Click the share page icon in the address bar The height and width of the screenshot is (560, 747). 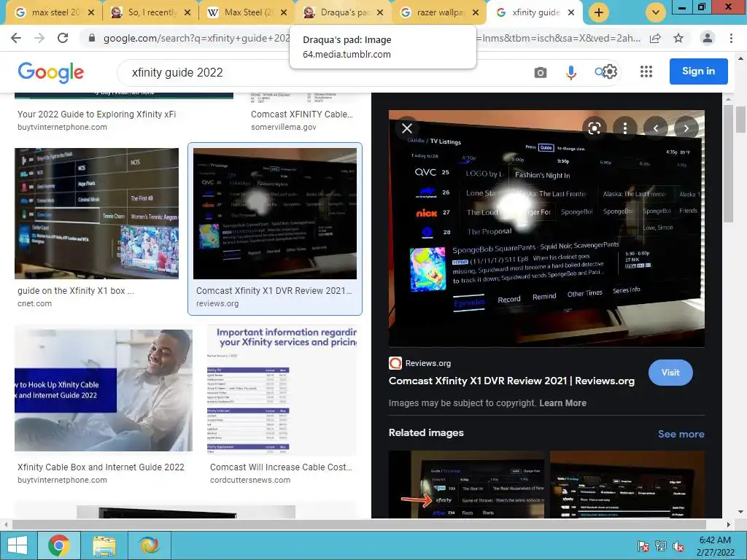coord(655,38)
